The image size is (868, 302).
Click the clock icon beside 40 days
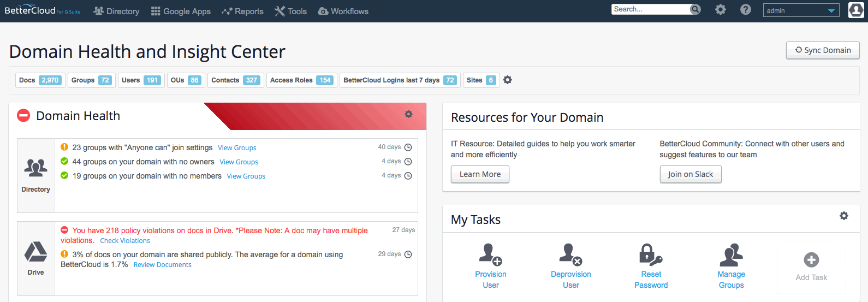(x=408, y=147)
